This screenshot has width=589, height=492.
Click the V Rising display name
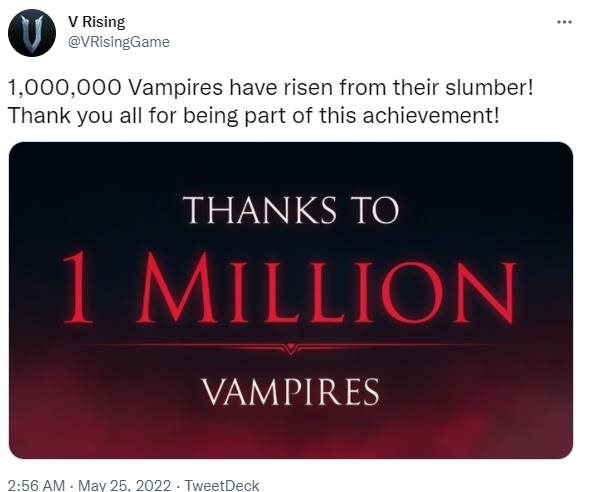pos(96,22)
